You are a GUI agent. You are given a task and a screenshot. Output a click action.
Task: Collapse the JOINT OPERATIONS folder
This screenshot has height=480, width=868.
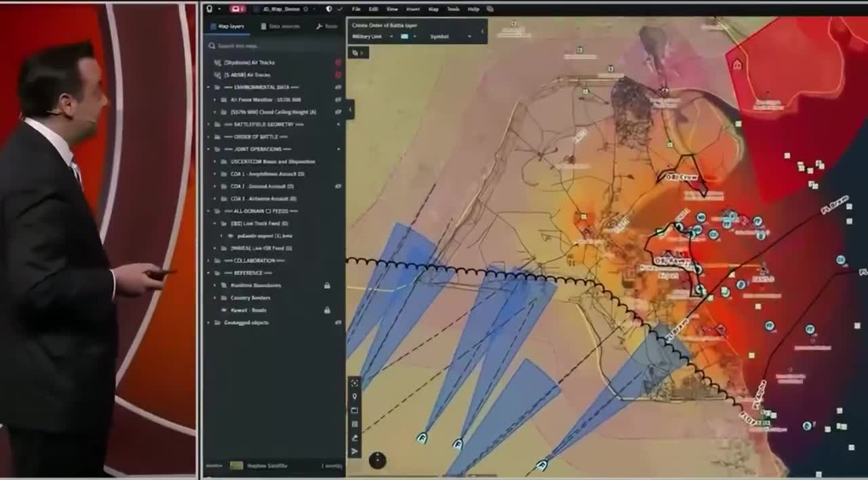[x=209, y=149]
